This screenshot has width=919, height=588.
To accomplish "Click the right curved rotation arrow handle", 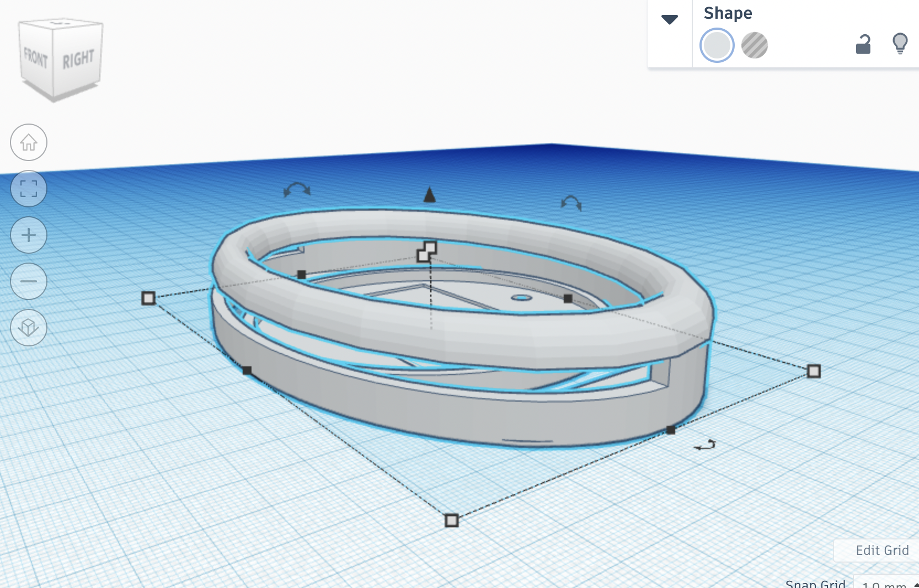I will 571,202.
